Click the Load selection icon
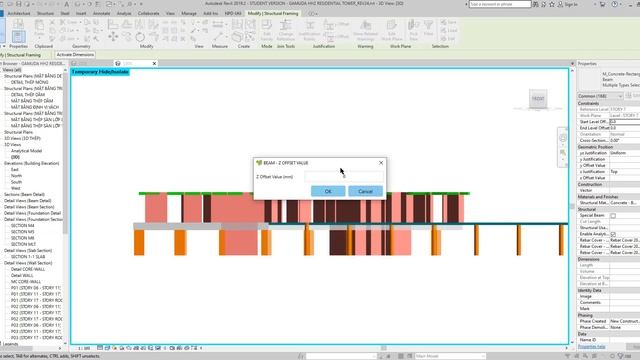Screen dimensions: 640x360 click(449, 30)
